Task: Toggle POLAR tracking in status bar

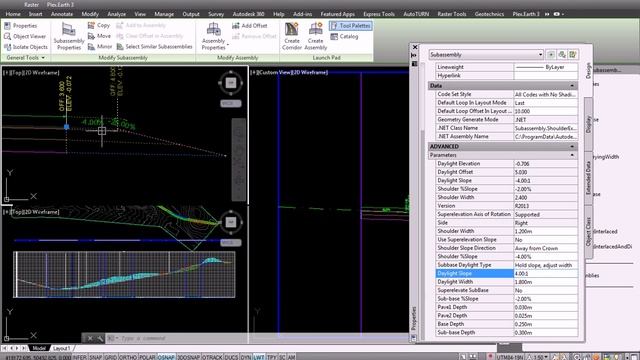Action: (x=147, y=357)
